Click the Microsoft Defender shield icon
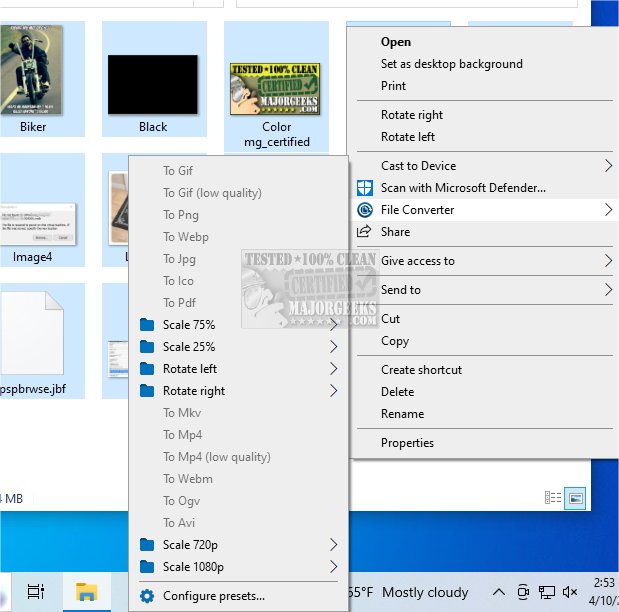 [364, 188]
